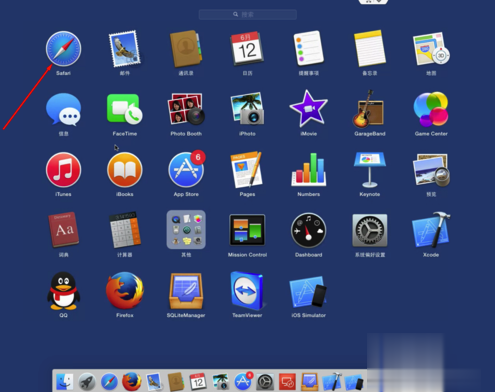Launch the Calculator app
The width and height of the screenshot is (495, 392).
click(125, 230)
